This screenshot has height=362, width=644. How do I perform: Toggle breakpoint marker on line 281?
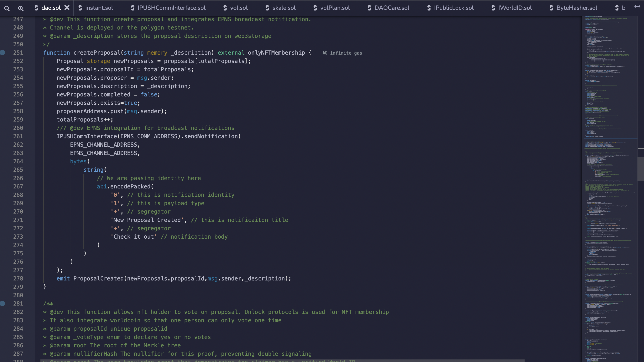coord(3,303)
